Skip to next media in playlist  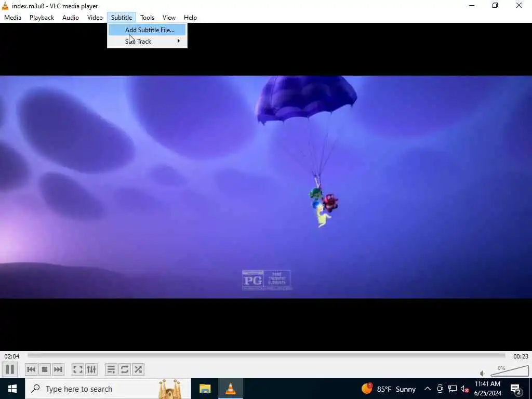pyautogui.click(x=58, y=369)
